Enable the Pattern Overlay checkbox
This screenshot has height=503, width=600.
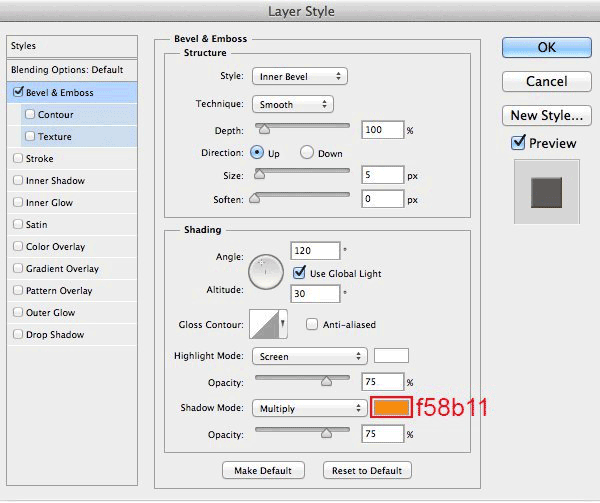[x=18, y=290]
